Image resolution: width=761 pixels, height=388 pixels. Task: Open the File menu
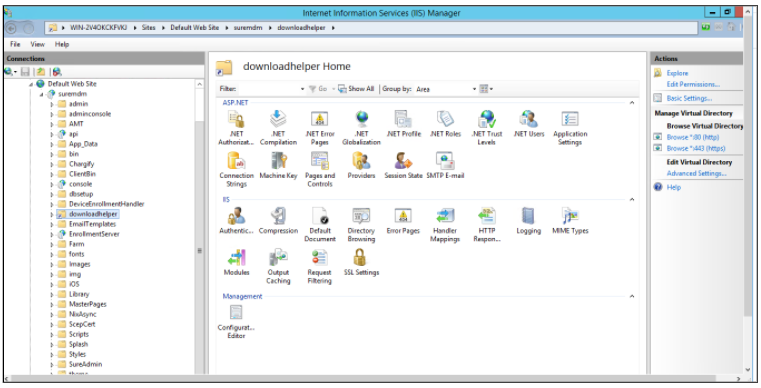(16, 44)
